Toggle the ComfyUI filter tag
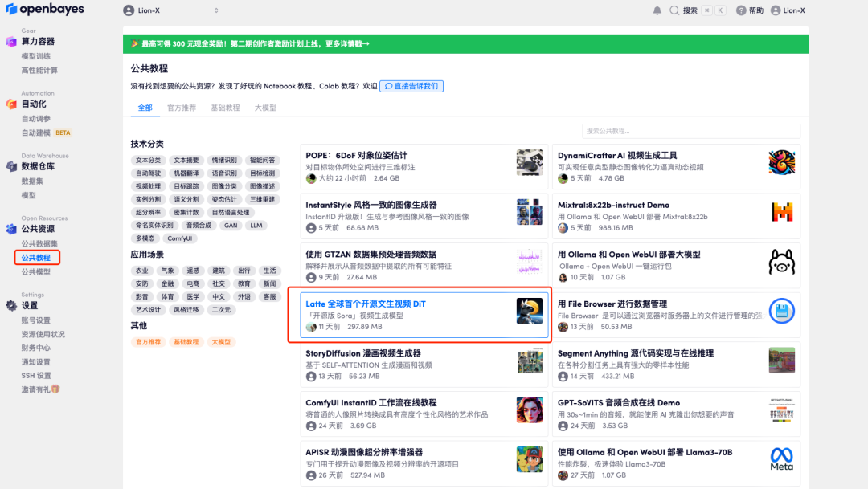868x489 pixels. click(180, 238)
